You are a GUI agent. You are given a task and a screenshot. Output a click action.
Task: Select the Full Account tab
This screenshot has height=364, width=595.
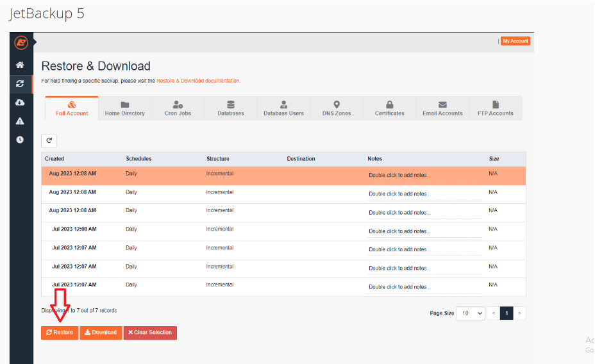pos(72,108)
